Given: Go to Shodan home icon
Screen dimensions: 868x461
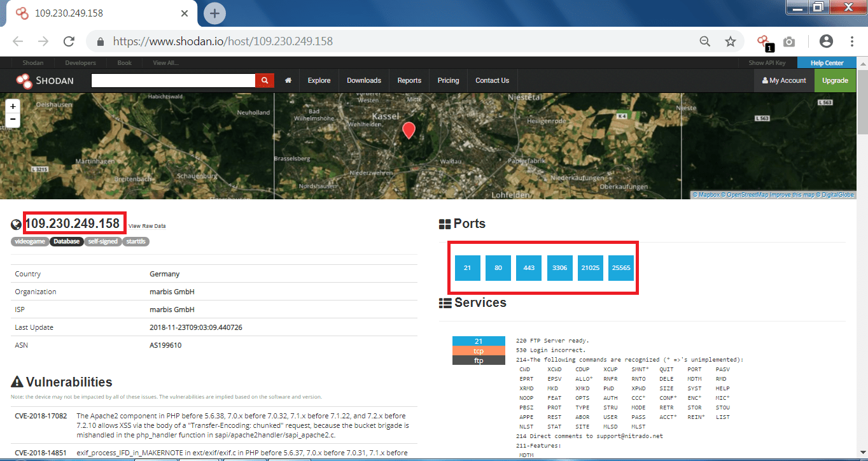Looking at the screenshot, I should (x=288, y=80).
